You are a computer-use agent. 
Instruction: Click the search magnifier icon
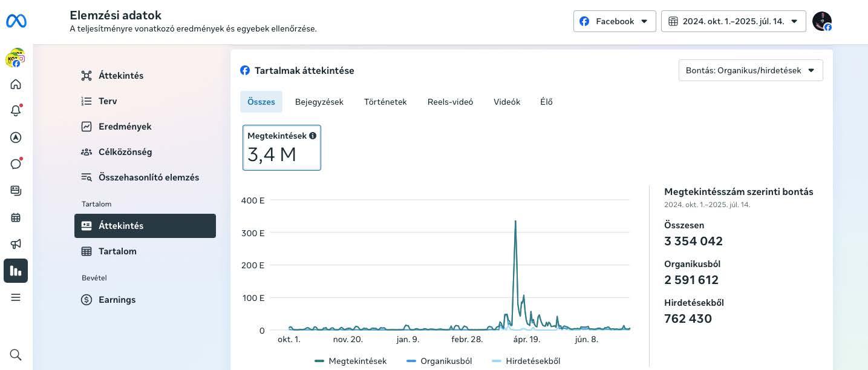click(16, 354)
